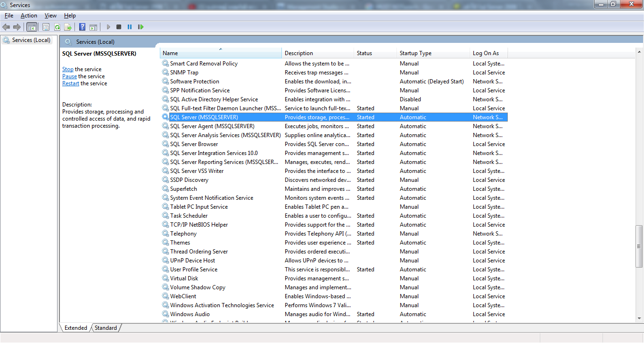Image resolution: width=644 pixels, height=343 pixels.
Task: Open the Help menu
Action: pyautogui.click(x=70, y=16)
